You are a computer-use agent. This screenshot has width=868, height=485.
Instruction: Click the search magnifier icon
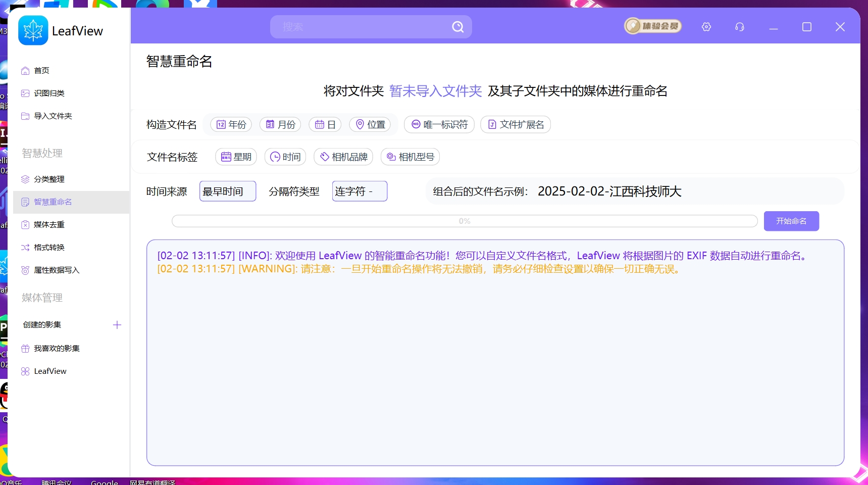458,27
